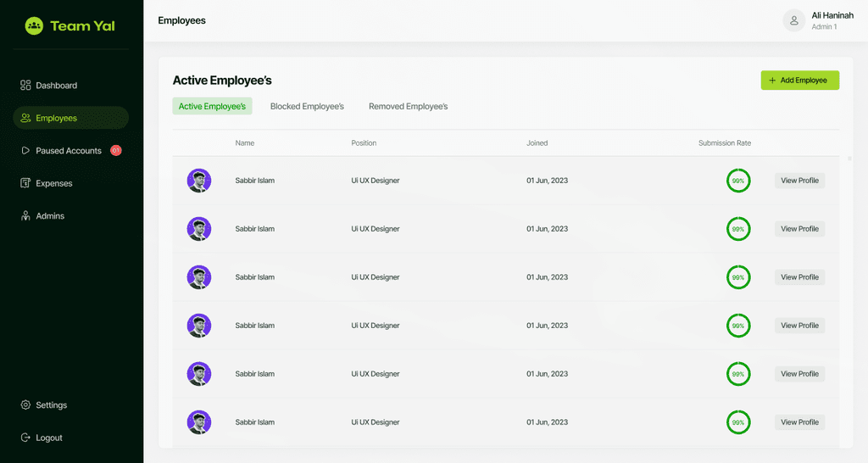Click the first employee's profile photo
The image size is (868, 463).
pos(199,181)
